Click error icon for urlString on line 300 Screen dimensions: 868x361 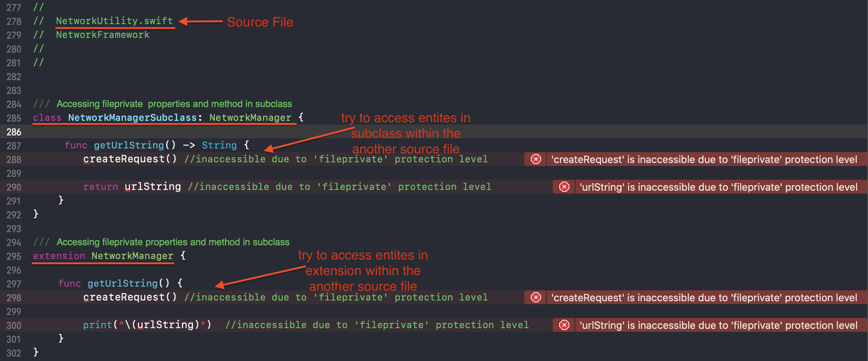point(564,325)
